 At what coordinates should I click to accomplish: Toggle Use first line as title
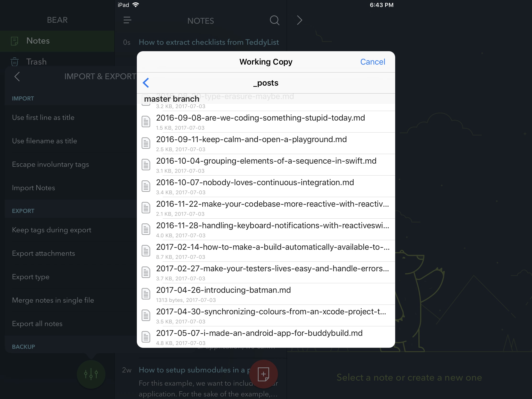pyautogui.click(x=43, y=117)
